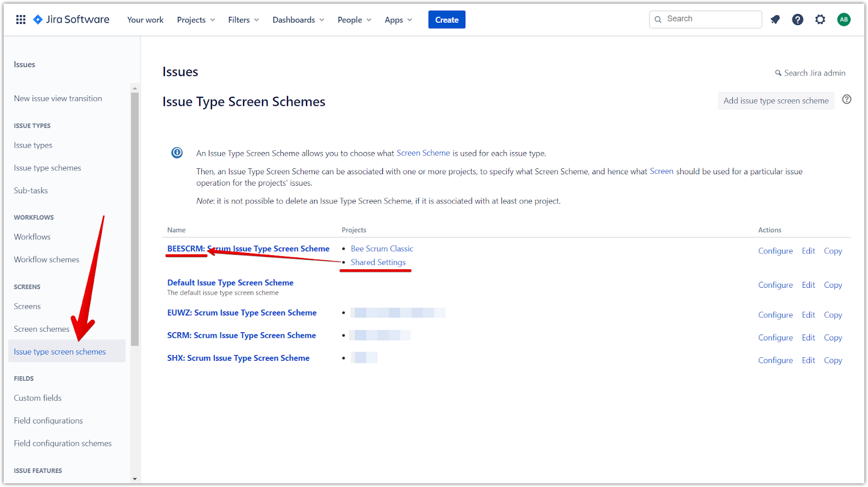
Task: Open Issue type schemes in sidebar
Action: [47, 168]
